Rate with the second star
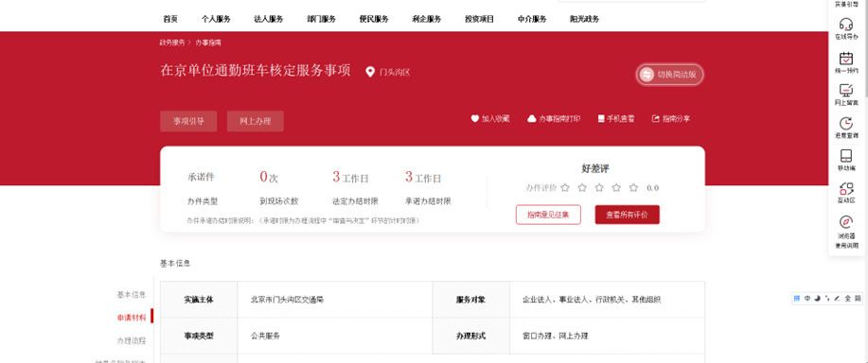 [582, 188]
